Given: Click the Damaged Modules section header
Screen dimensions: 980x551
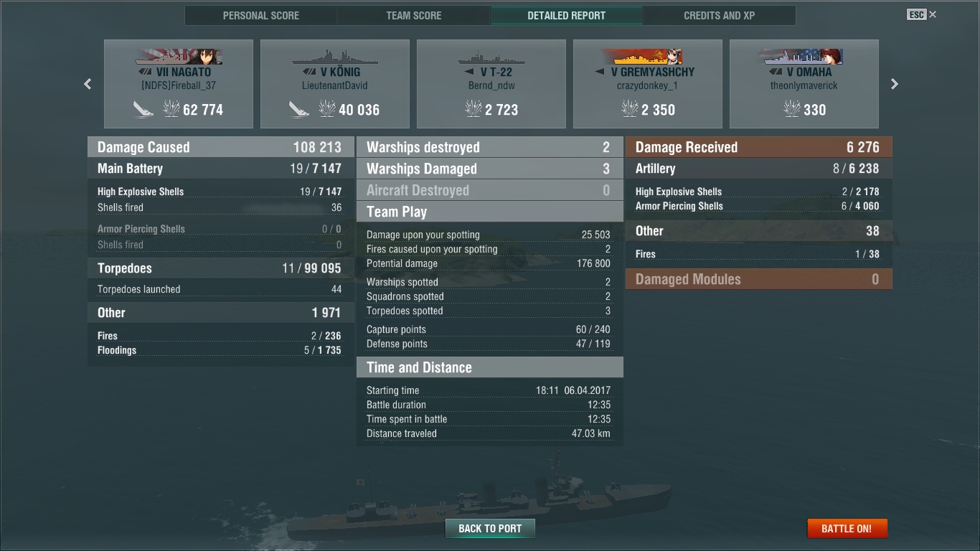Looking at the screenshot, I should [x=759, y=279].
